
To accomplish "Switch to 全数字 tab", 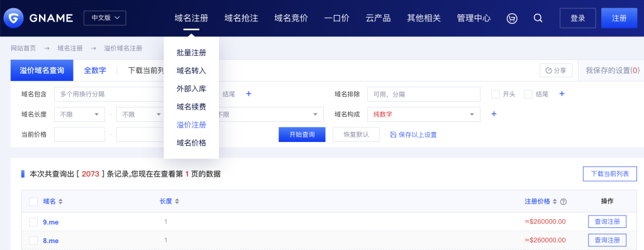I will coord(95,70).
